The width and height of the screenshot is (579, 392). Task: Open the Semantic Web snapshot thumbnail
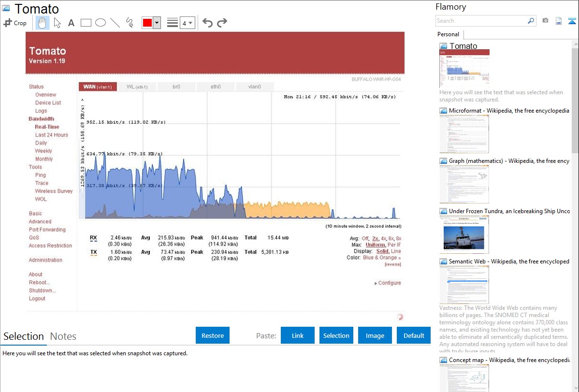coord(464,285)
